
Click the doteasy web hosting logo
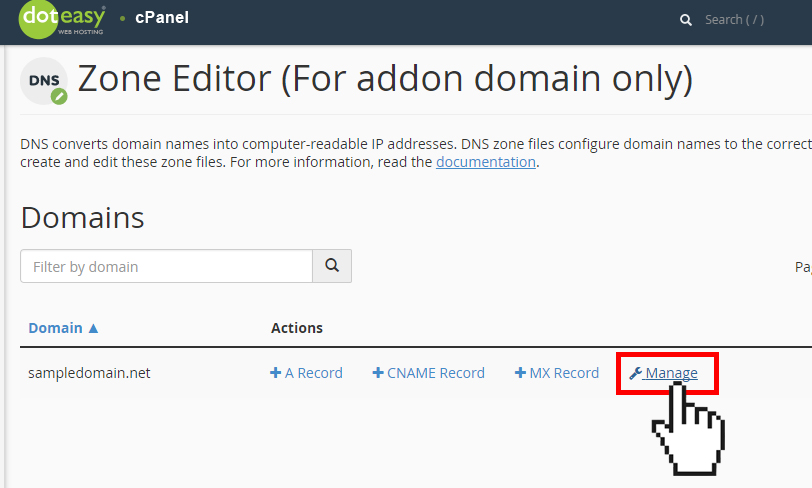(x=62, y=20)
